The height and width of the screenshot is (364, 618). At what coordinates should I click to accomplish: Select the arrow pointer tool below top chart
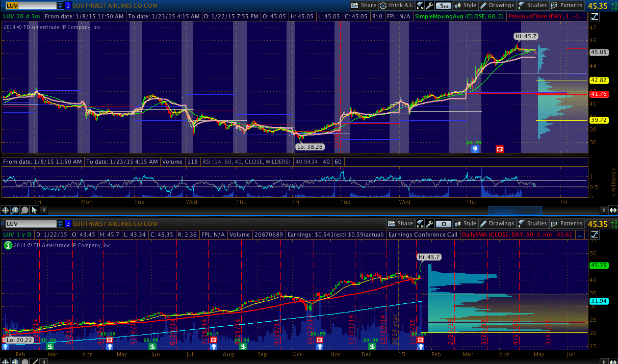click(35, 210)
